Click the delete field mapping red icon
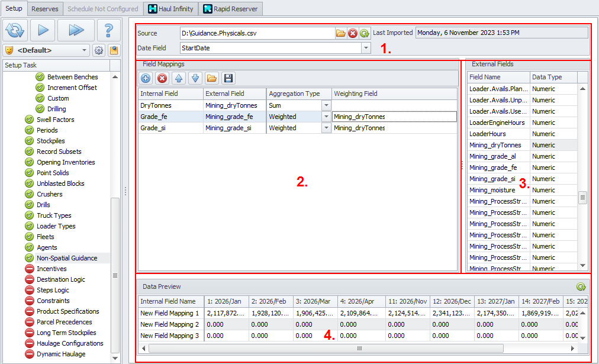Viewport: 599px width, 364px height. click(x=162, y=78)
